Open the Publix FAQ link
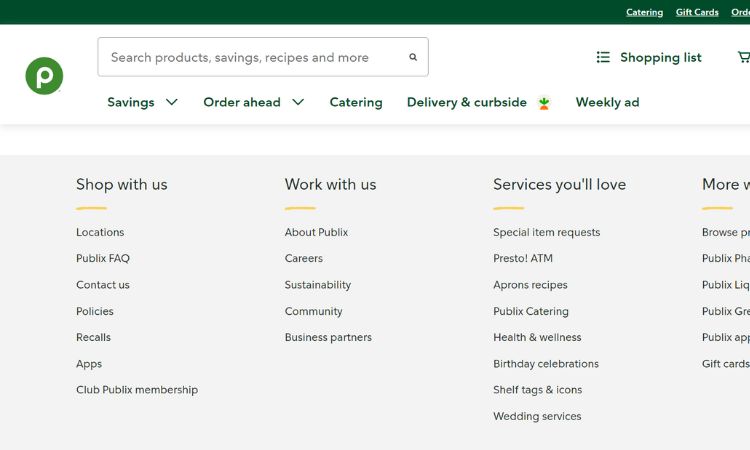 pyautogui.click(x=103, y=258)
